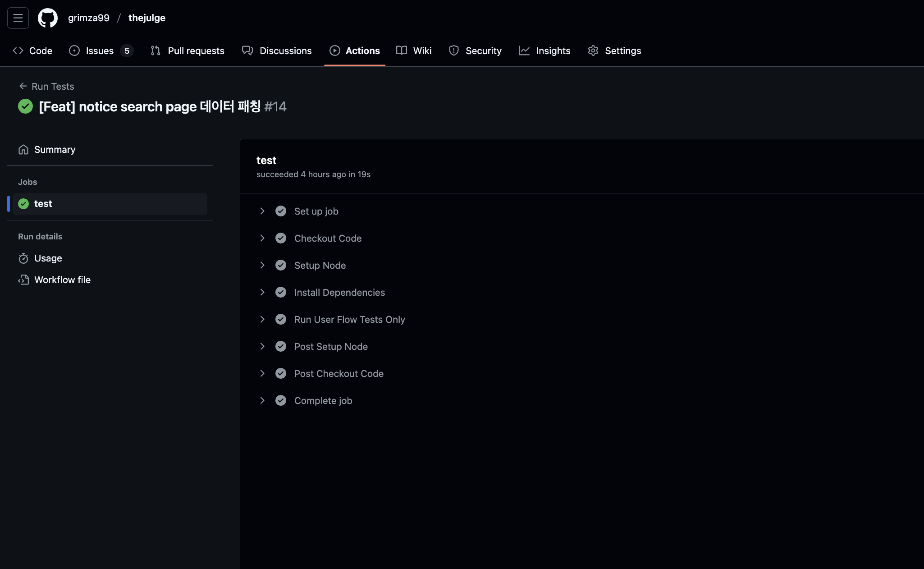
Task: Click the GitHub Octocat logo
Action: click(48, 18)
